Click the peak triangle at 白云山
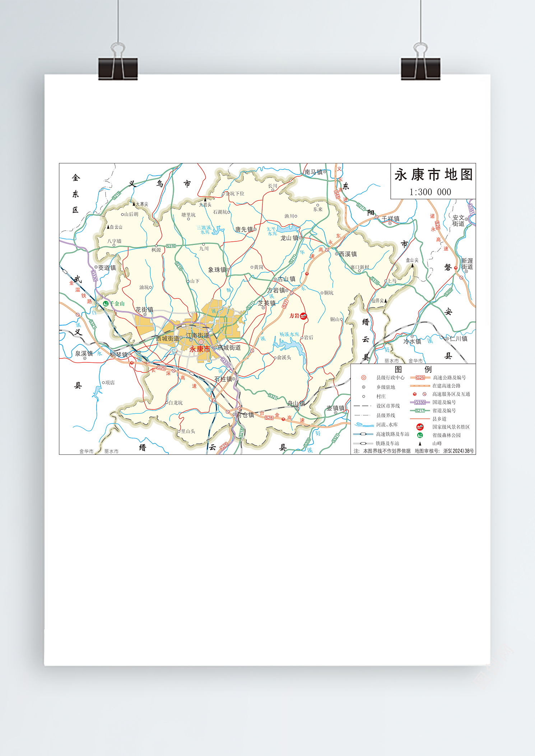Screen dimensions: 535x756 pyautogui.click(x=108, y=227)
